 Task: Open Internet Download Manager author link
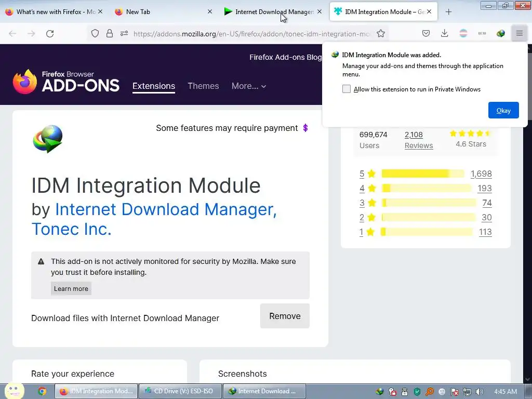click(x=166, y=209)
